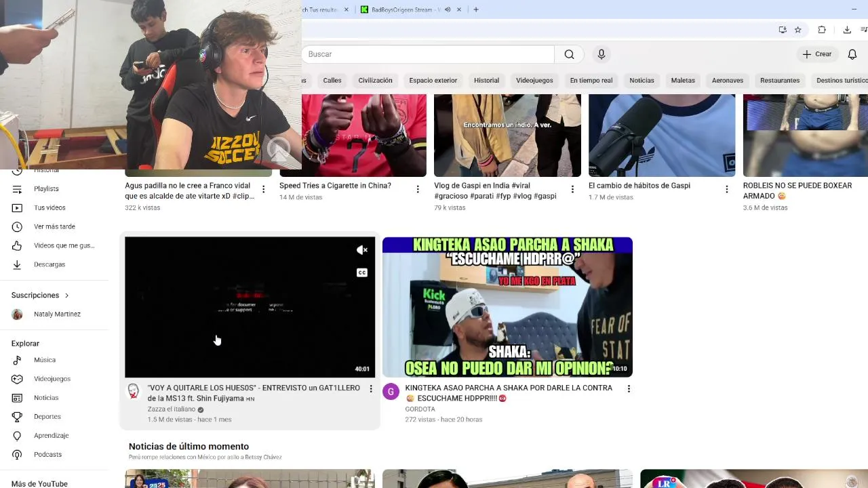Select the Maletas filter chip
This screenshot has height=488, width=868.
click(683, 80)
